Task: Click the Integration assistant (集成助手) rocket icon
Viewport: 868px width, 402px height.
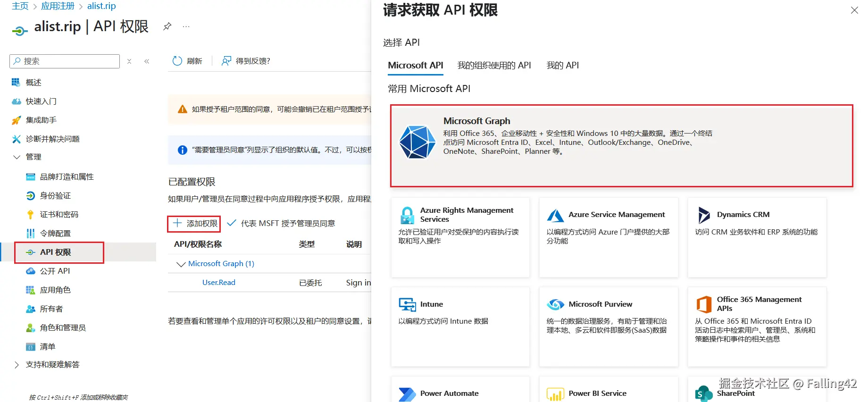Action: pos(16,120)
